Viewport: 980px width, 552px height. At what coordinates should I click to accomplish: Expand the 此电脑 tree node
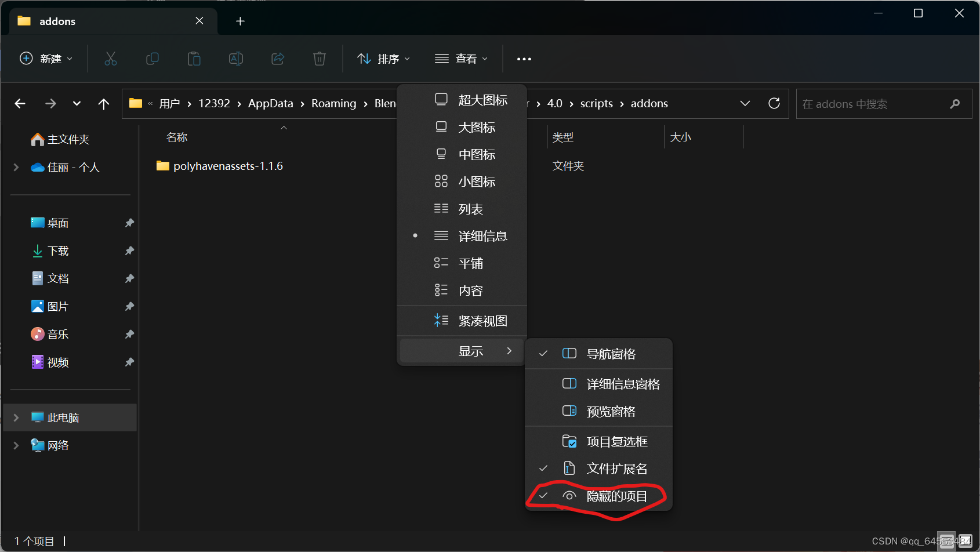pos(16,417)
